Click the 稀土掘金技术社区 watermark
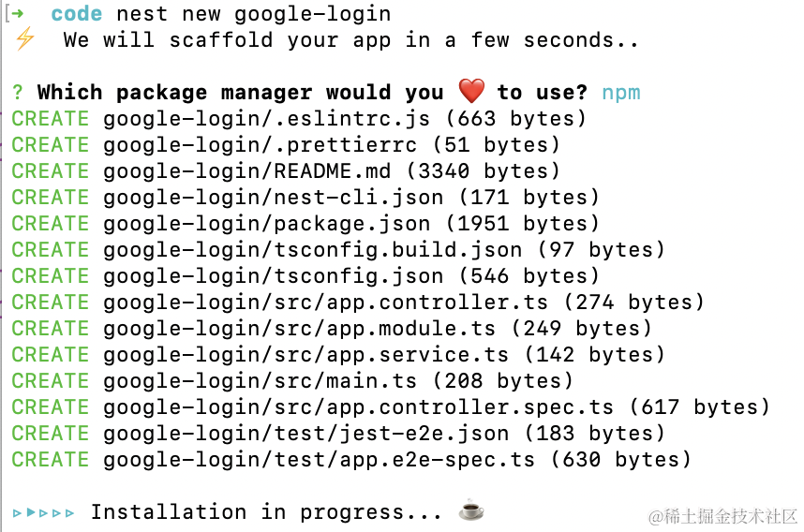Viewport: 804px width, 532px height. (x=717, y=516)
